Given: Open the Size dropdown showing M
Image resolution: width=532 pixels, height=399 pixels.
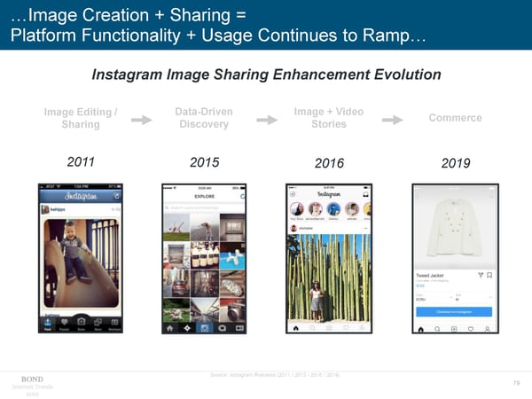Looking at the screenshot, I should pos(470,299).
